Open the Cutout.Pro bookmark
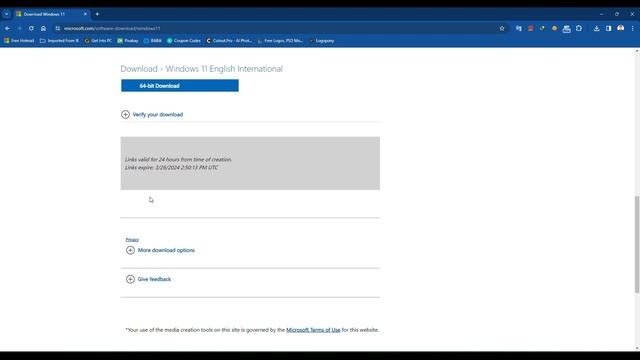The width and height of the screenshot is (640, 360). point(229,41)
